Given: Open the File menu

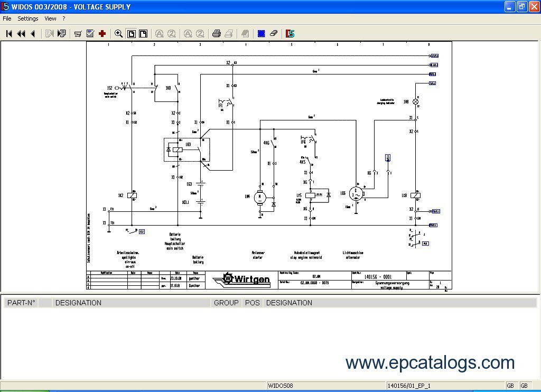Looking at the screenshot, I should (x=7, y=18).
